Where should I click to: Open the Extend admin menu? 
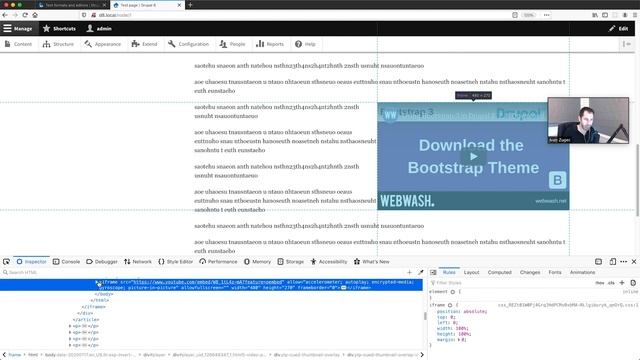(144, 44)
